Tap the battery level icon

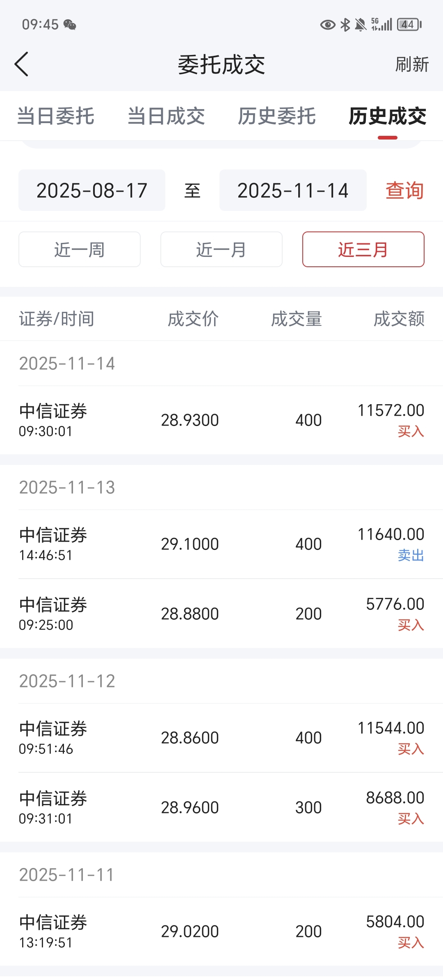coord(409,25)
